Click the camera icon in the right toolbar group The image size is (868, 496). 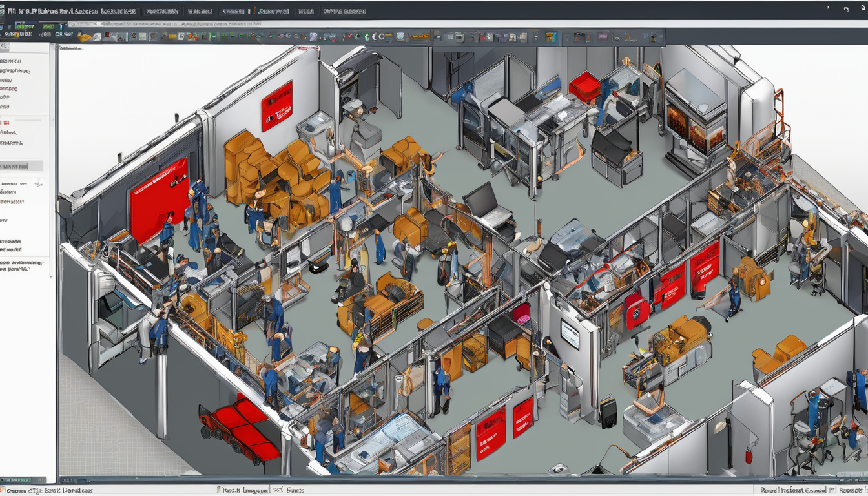click(459, 37)
